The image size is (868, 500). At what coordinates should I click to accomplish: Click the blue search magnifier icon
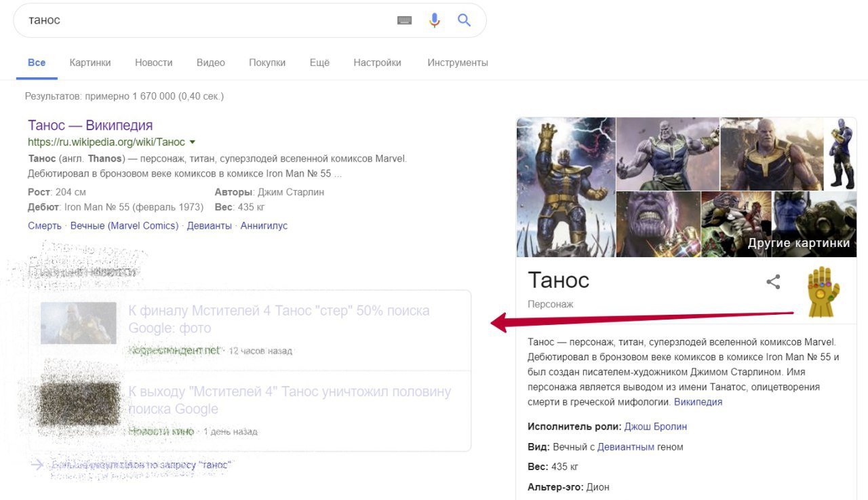[465, 20]
